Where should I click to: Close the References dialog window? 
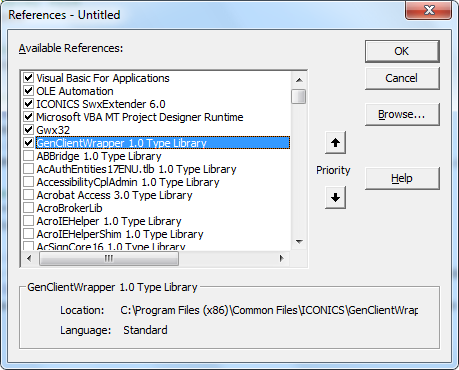[x=429, y=10]
